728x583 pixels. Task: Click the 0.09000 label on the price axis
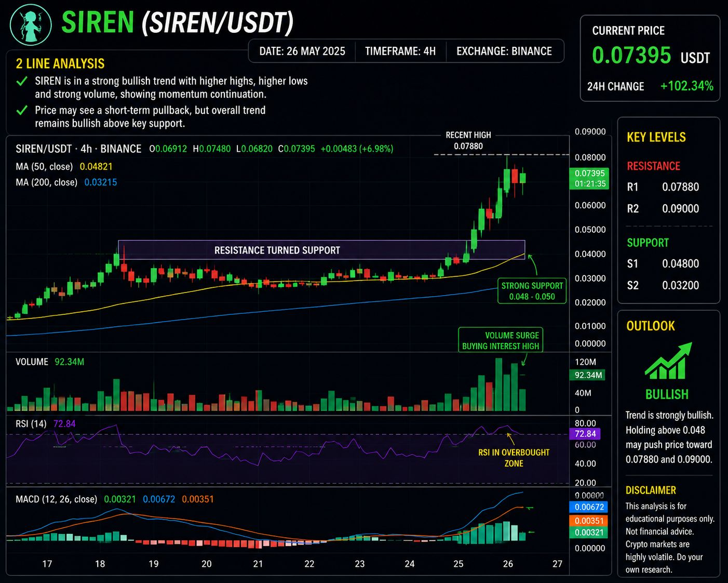coord(590,132)
